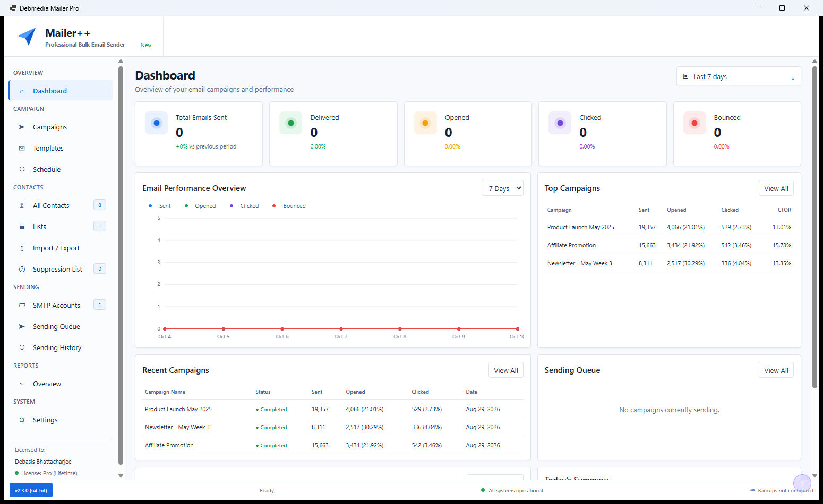Click the Sending History icon
Viewport: 823px width, 504px height.
coord(22,347)
